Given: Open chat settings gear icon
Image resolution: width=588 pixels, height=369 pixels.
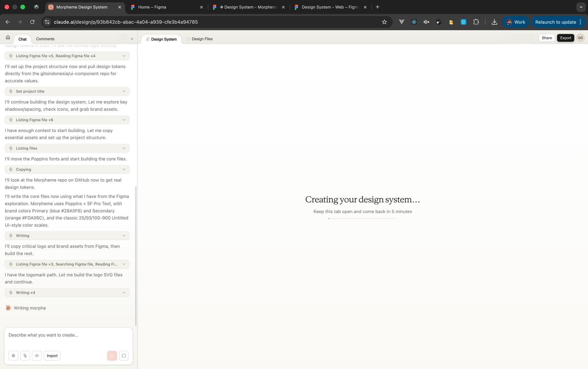Looking at the screenshot, I should pos(13,356).
